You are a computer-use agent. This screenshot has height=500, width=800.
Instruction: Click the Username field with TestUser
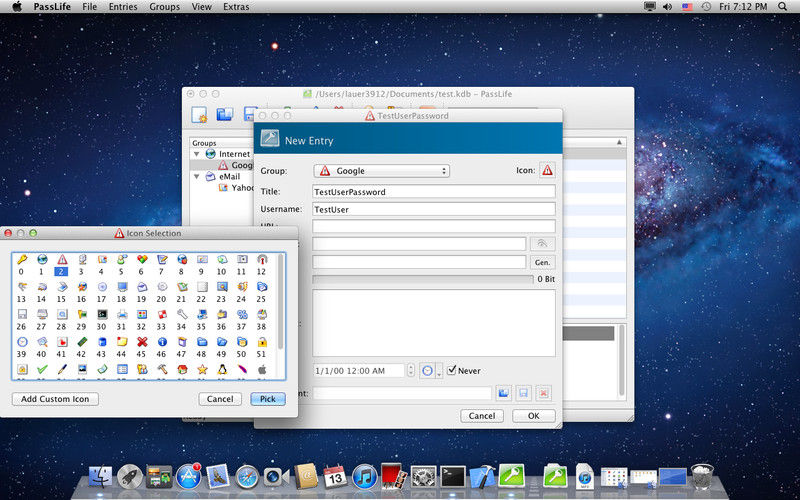[x=434, y=209]
